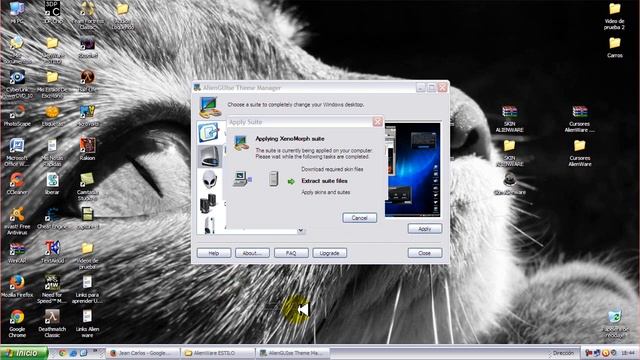
Task: Select the alien head suite in list
Action: click(210, 179)
